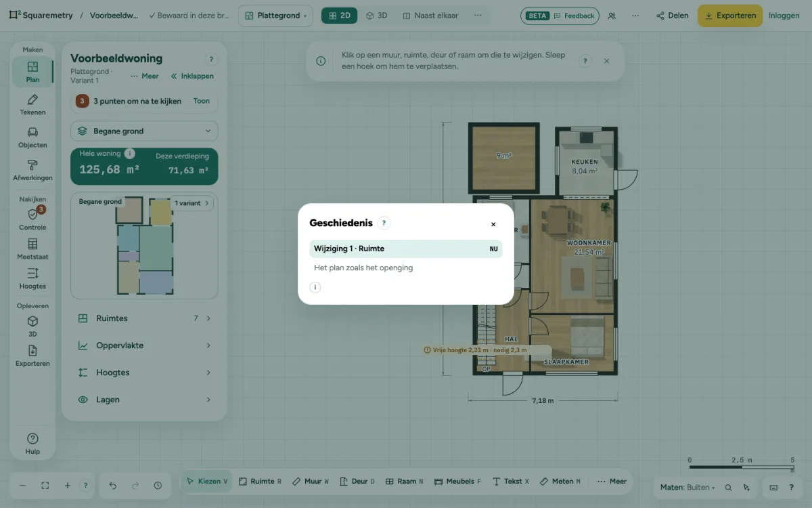Open Controle with the shield icon
812x508 pixels.
pyautogui.click(x=32, y=219)
